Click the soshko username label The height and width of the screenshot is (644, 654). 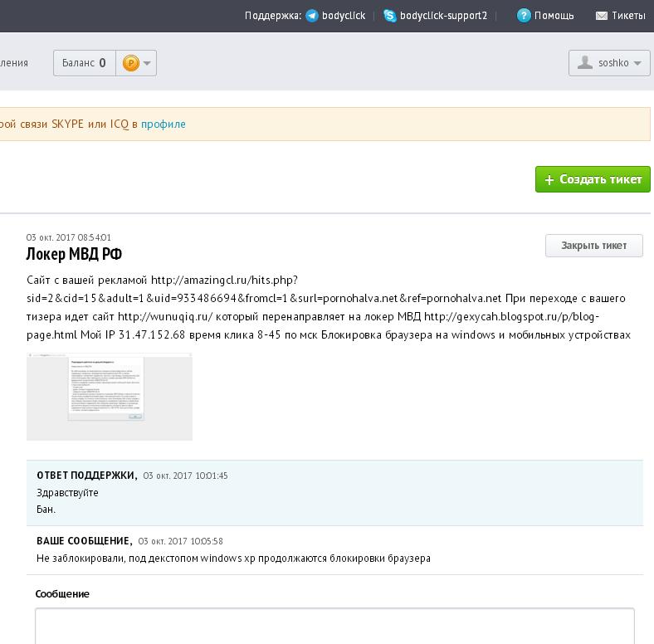(613, 63)
